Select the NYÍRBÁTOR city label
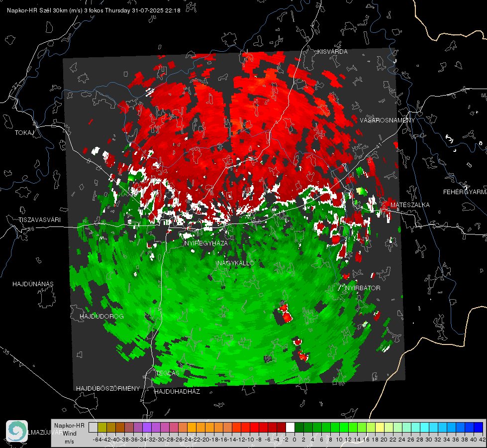This screenshot has height=448, width=487. pyautogui.click(x=363, y=288)
